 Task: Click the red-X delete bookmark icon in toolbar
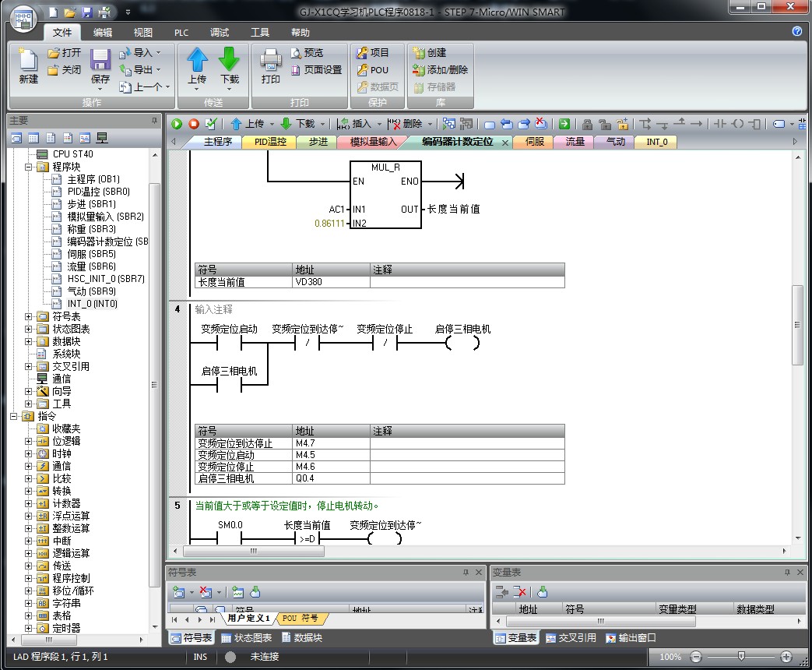(540, 124)
